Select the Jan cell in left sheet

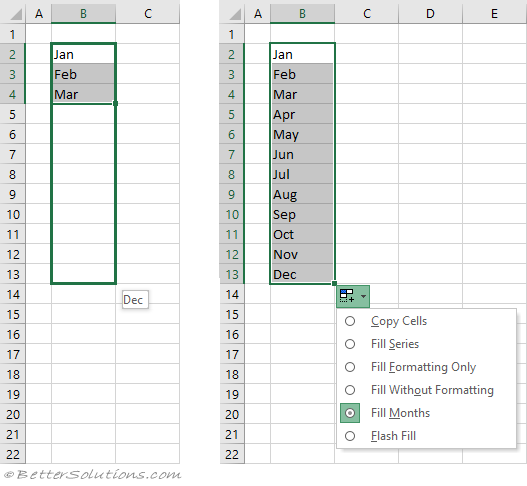pos(83,54)
